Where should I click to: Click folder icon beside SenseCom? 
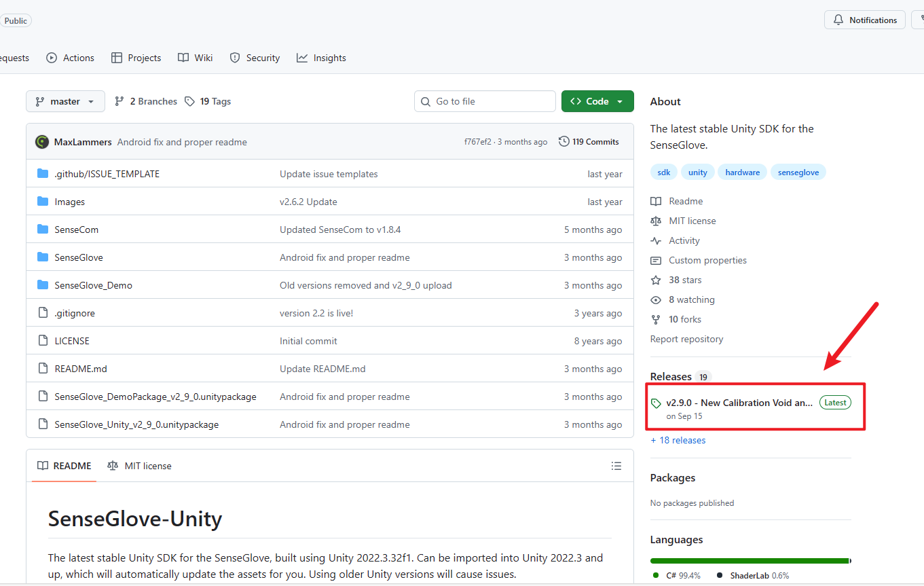pyautogui.click(x=43, y=230)
